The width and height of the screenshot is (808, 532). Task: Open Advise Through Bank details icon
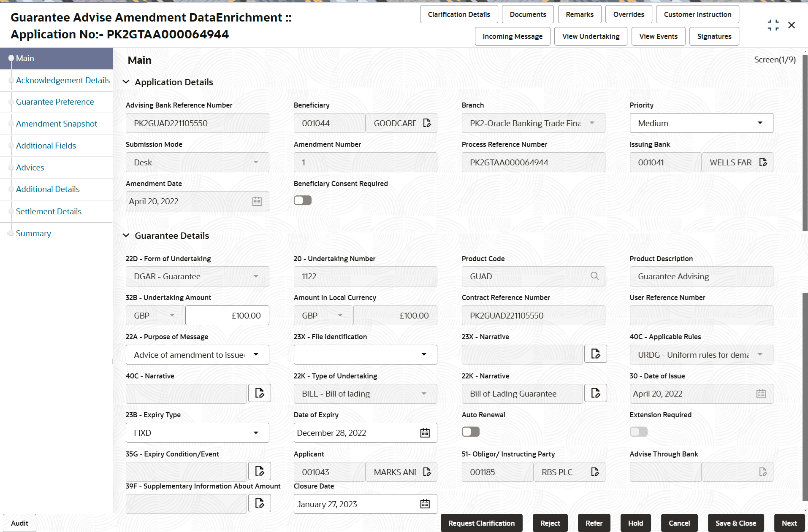pos(763,472)
